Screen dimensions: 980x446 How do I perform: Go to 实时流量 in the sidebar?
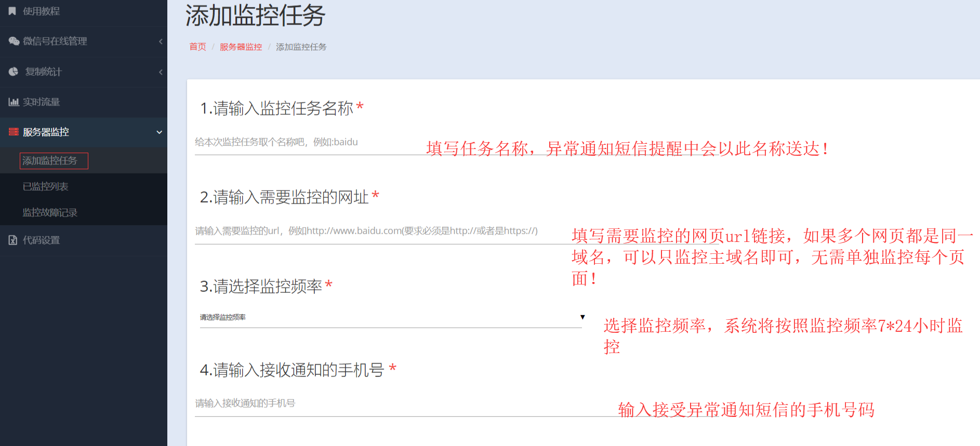click(x=42, y=102)
